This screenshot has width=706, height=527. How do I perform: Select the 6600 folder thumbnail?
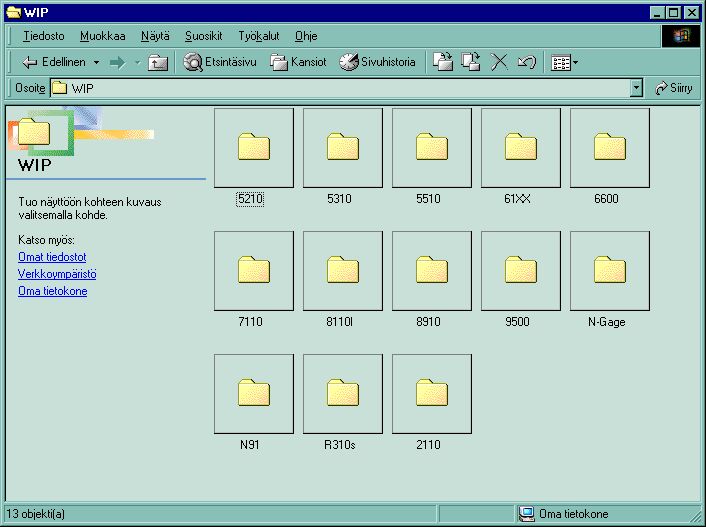[x=610, y=148]
